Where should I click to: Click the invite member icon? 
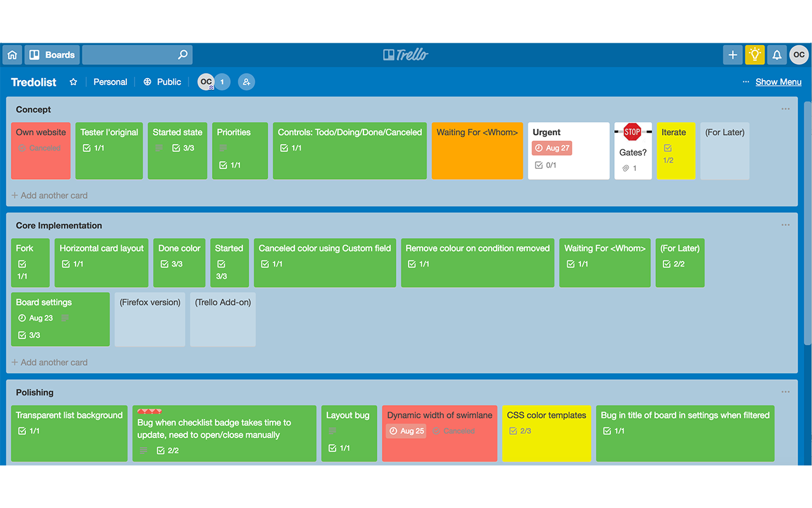coord(246,82)
